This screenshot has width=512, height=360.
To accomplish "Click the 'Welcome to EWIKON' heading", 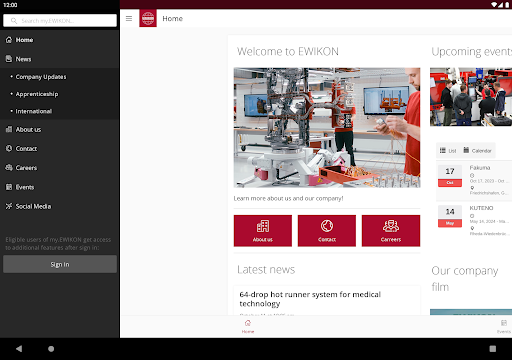I will click(x=288, y=52).
